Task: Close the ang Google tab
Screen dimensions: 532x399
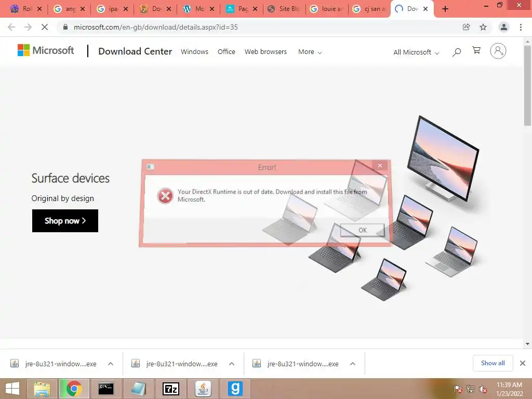Action: [x=83, y=9]
